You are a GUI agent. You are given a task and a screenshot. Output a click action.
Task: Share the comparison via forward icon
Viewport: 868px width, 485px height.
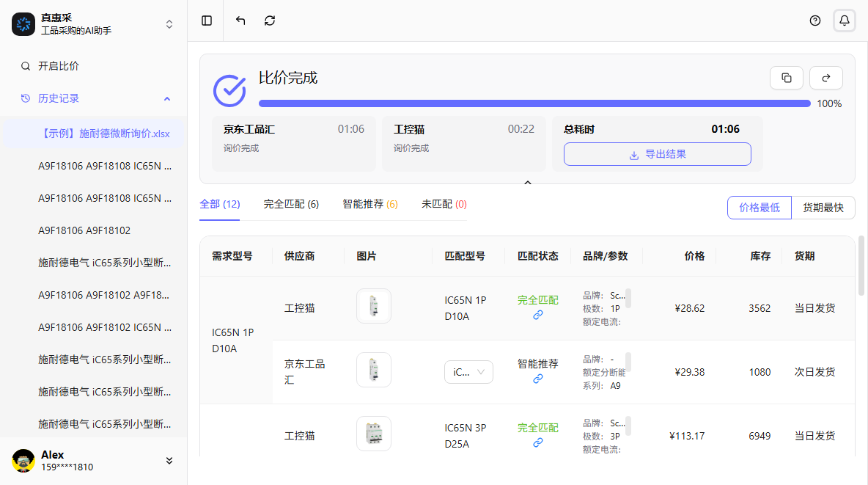click(825, 77)
